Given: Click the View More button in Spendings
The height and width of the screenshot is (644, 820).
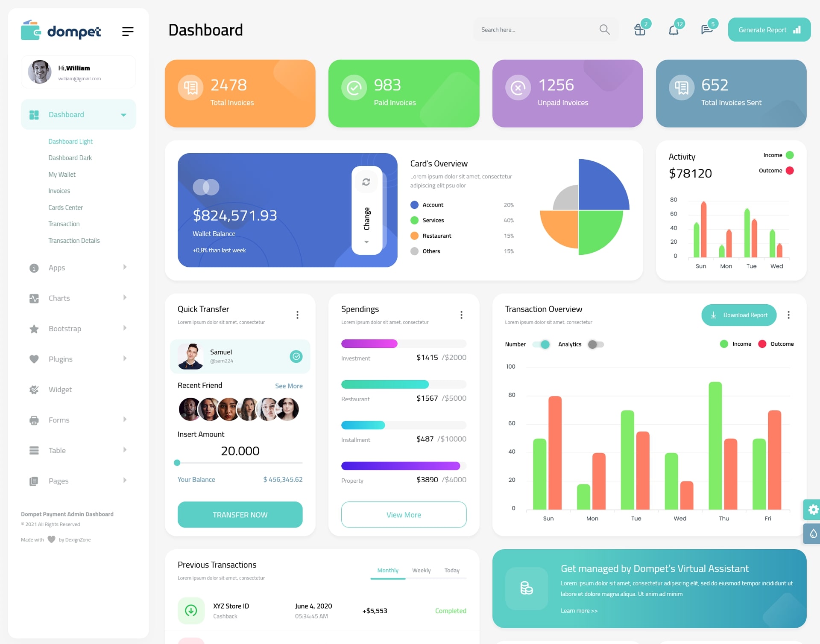Looking at the screenshot, I should click(404, 514).
